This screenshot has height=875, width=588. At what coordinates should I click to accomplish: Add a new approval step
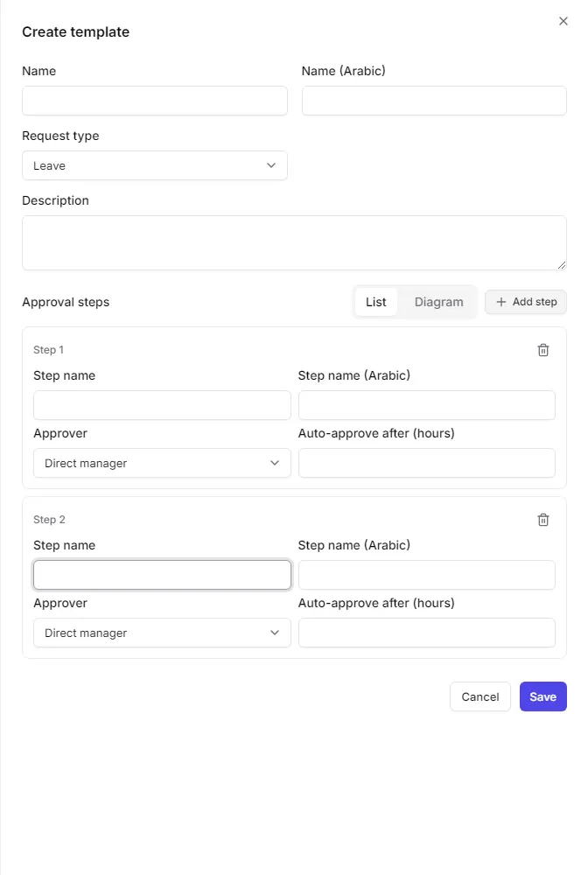coord(526,302)
